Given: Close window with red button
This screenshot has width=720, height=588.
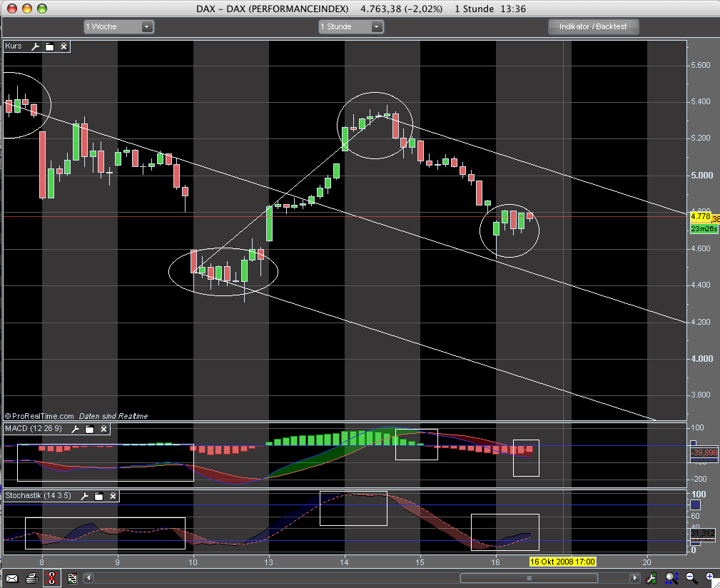Looking at the screenshot, I should 12,9.
